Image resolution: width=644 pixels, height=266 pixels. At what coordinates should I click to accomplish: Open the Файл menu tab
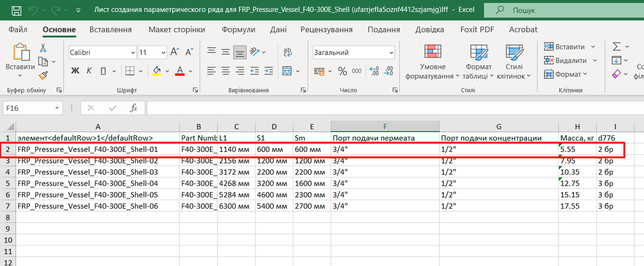(18, 30)
